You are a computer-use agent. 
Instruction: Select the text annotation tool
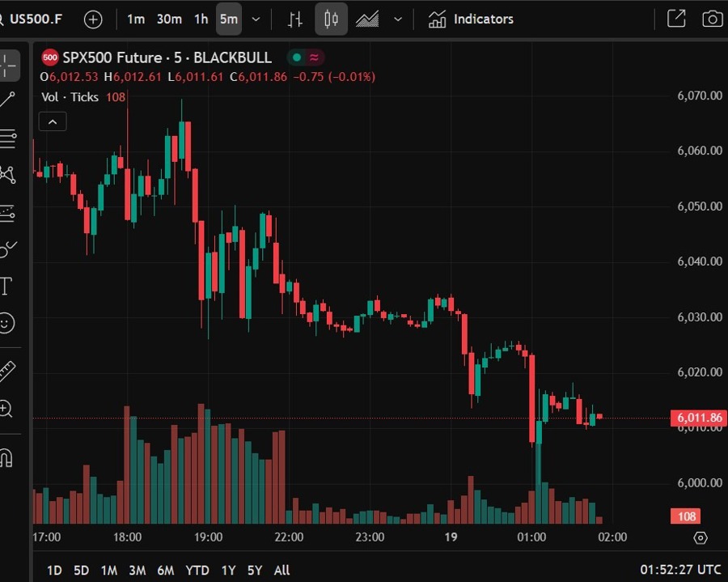6,286
